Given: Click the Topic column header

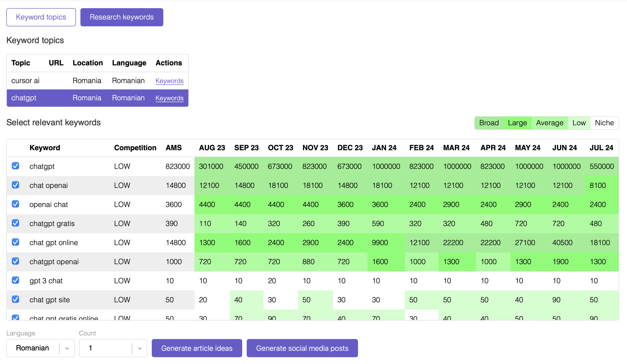Looking at the screenshot, I should (x=21, y=63).
